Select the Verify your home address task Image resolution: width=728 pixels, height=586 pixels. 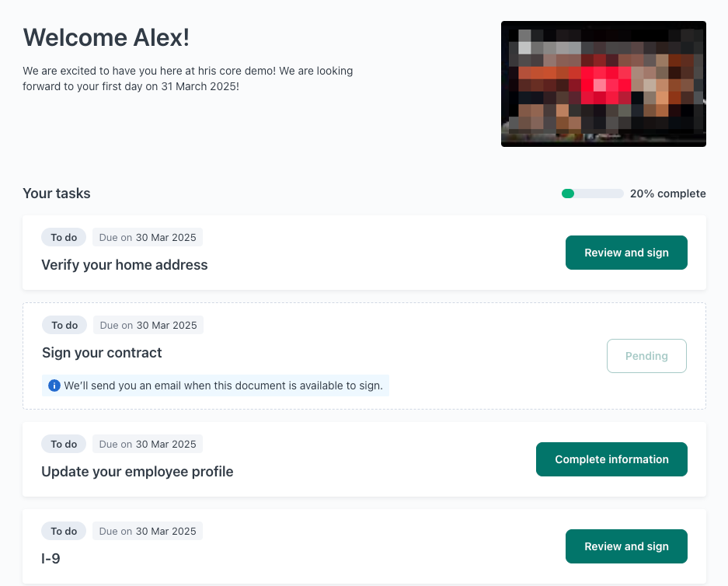(x=124, y=265)
